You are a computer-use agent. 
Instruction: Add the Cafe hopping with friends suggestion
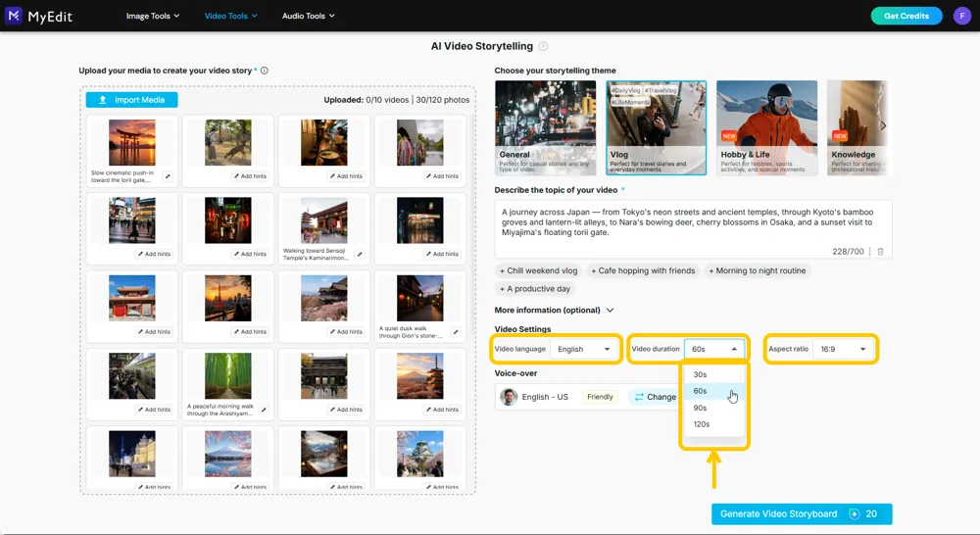pos(643,270)
